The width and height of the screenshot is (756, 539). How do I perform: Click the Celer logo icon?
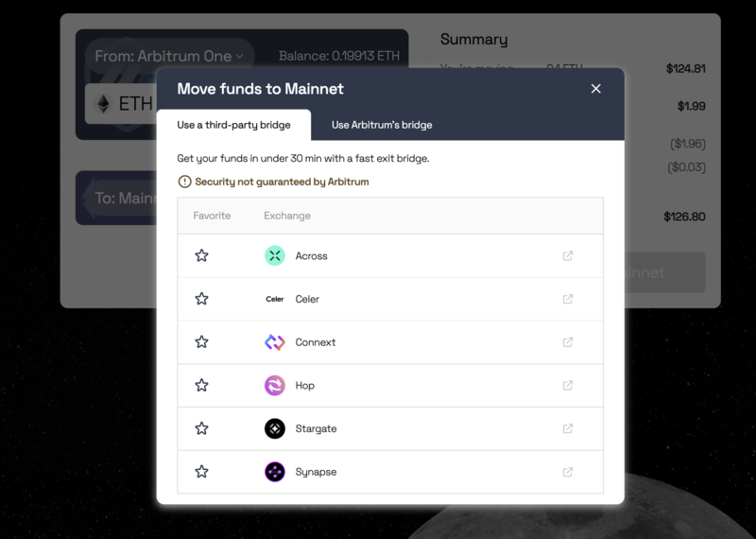coord(275,299)
